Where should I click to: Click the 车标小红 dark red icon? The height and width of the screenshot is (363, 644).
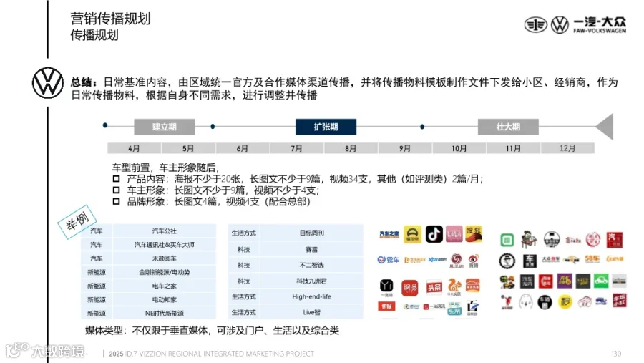coord(620,301)
